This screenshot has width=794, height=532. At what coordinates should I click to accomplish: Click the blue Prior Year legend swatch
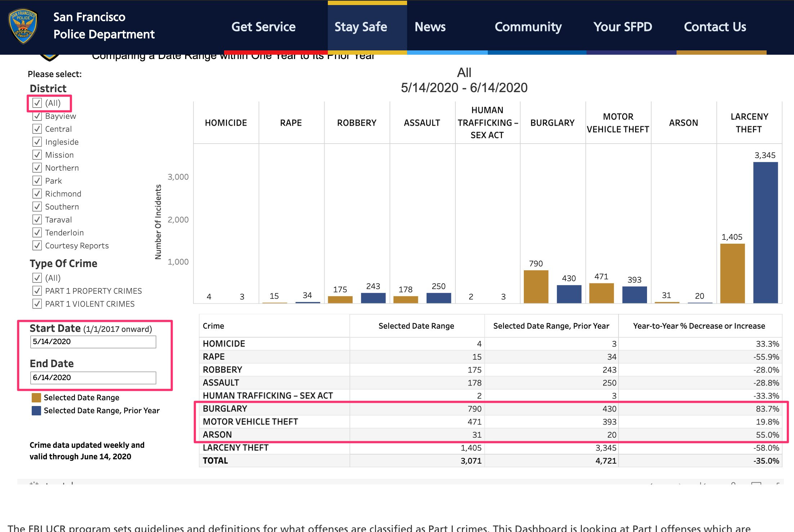point(36,410)
